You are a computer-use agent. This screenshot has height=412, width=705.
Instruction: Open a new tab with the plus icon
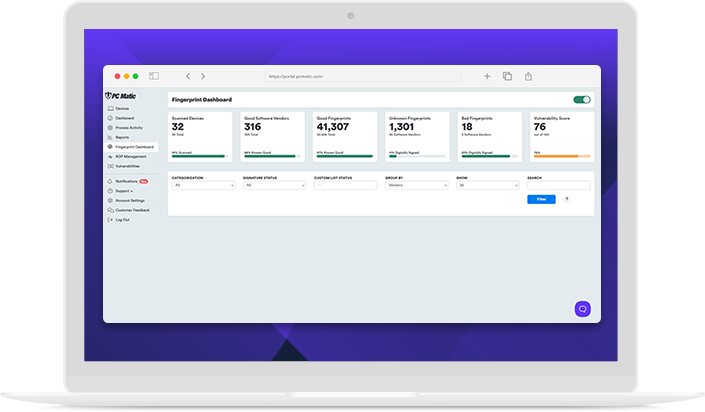[487, 76]
